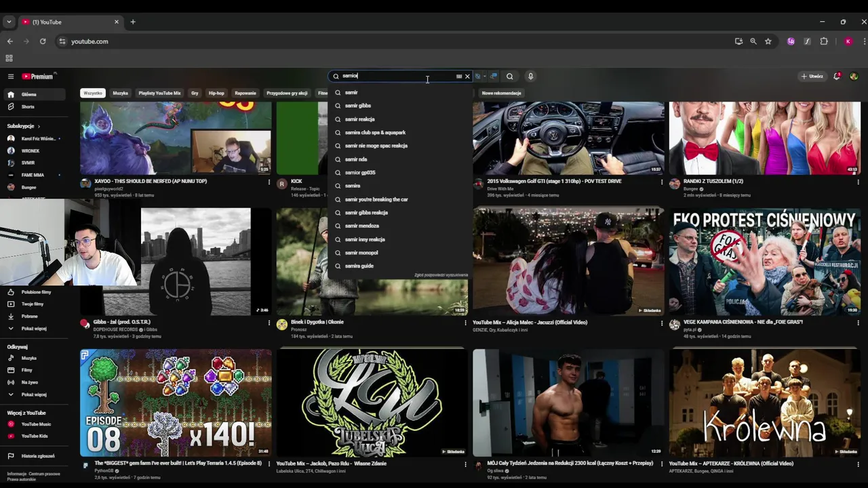Open more options for Terraria gem farm video

[x=269, y=464]
